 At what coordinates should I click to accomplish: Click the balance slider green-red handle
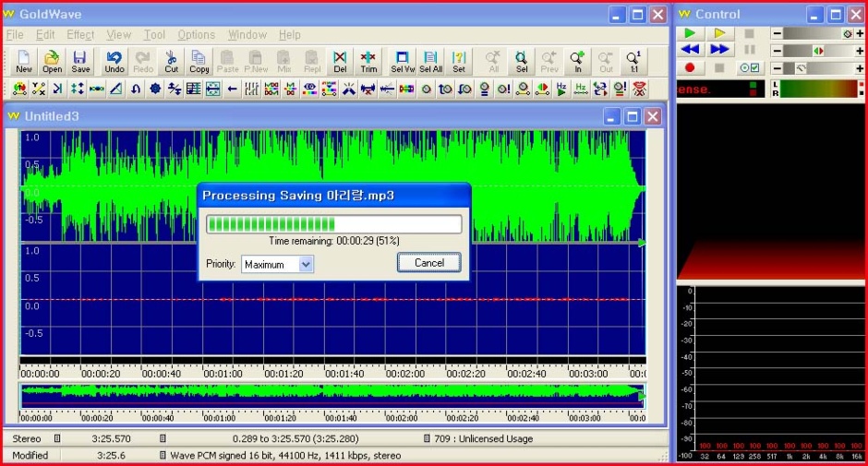[818, 51]
